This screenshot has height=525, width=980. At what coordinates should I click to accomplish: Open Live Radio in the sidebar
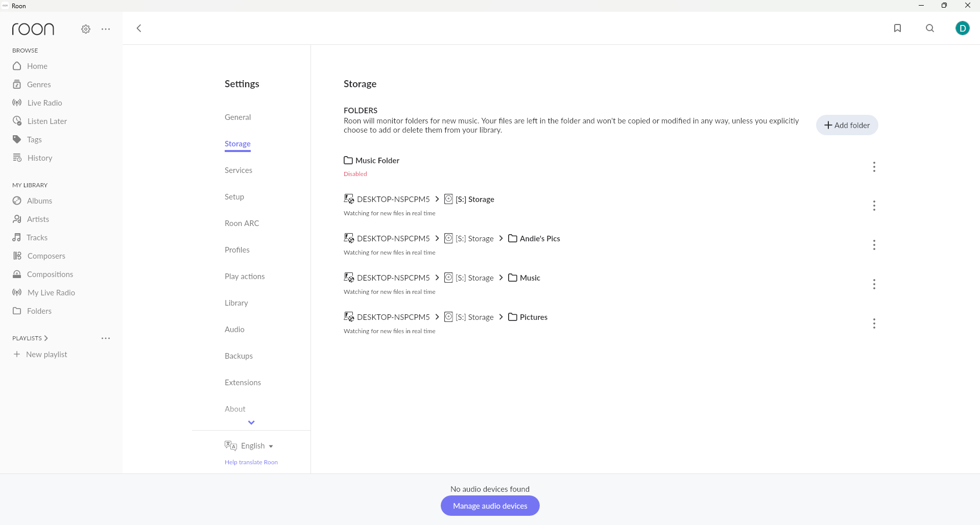44,103
